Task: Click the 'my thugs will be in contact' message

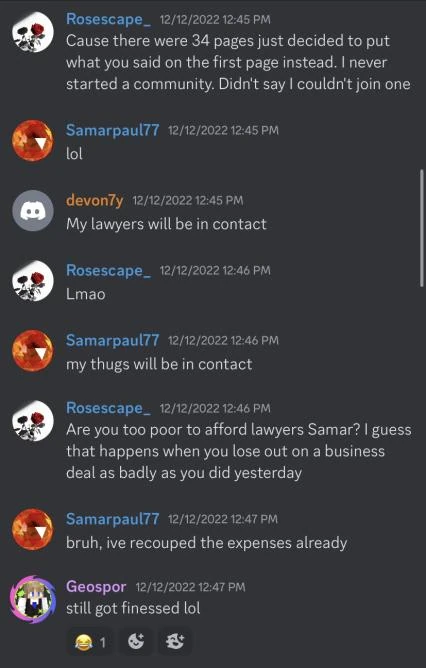Action: coord(159,365)
